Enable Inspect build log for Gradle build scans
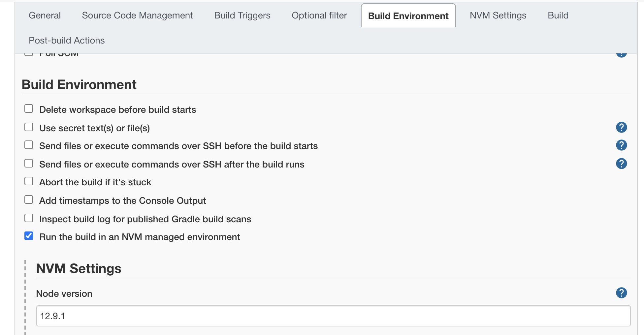644x335 pixels. pos(29,218)
